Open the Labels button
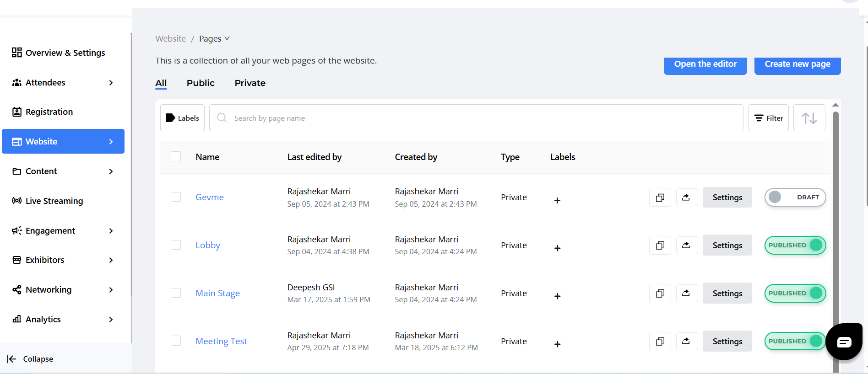Image resolution: width=868 pixels, height=374 pixels. (182, 118)
